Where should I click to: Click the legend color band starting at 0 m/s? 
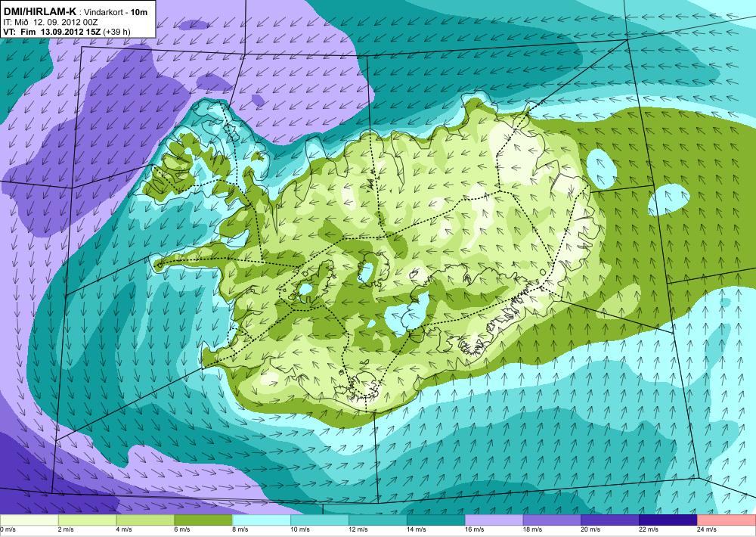click(x=29, y=520)
